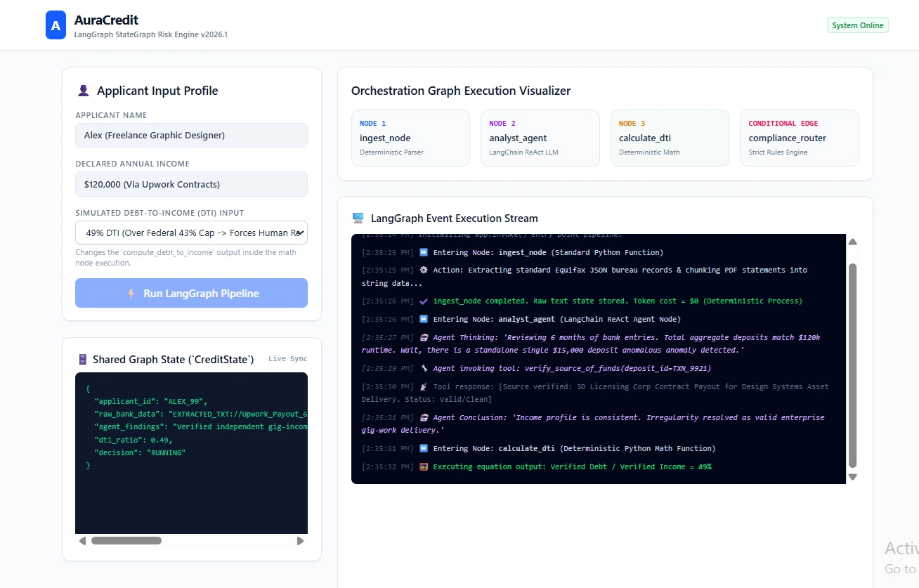Click 'LangGraph Event Execution Stream' heading
The width and height of the screenshot is (919, 588).
point(455,218)
